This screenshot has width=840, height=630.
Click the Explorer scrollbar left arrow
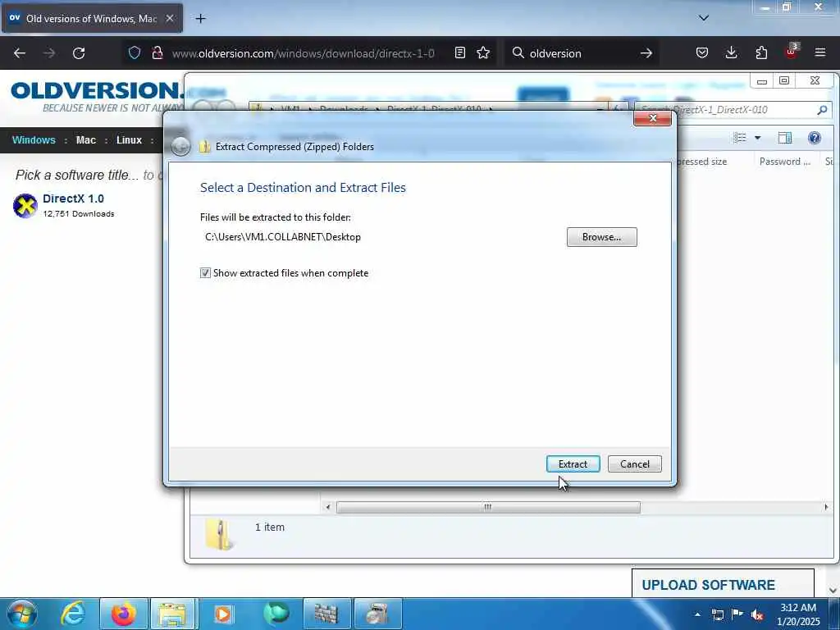(328, 507)
